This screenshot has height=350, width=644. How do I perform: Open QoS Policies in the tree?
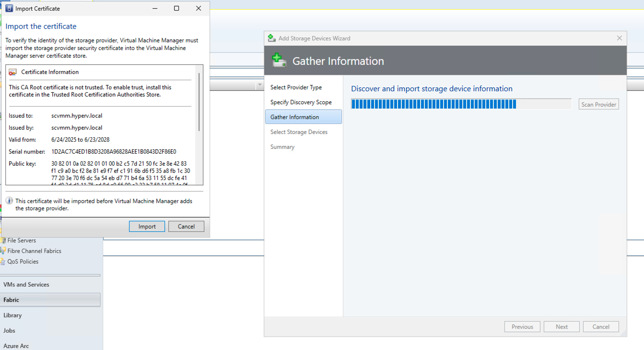pyautogui.click(x=23, y=262)
